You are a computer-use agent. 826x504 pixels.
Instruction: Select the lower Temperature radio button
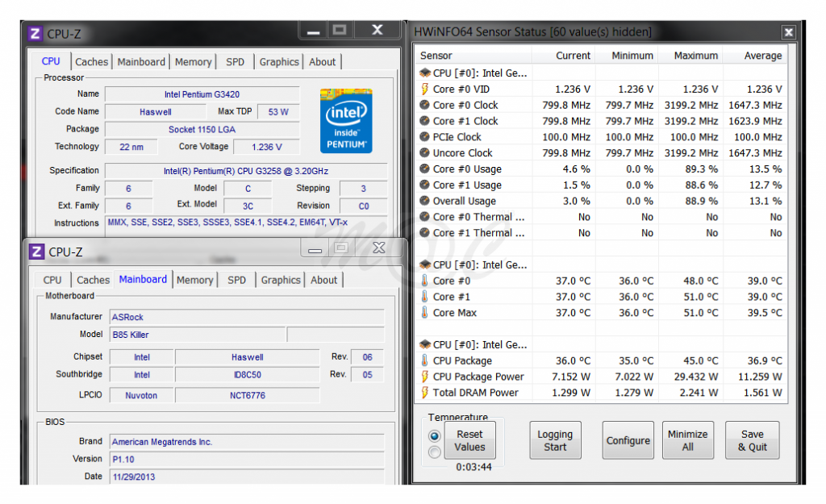435,452
